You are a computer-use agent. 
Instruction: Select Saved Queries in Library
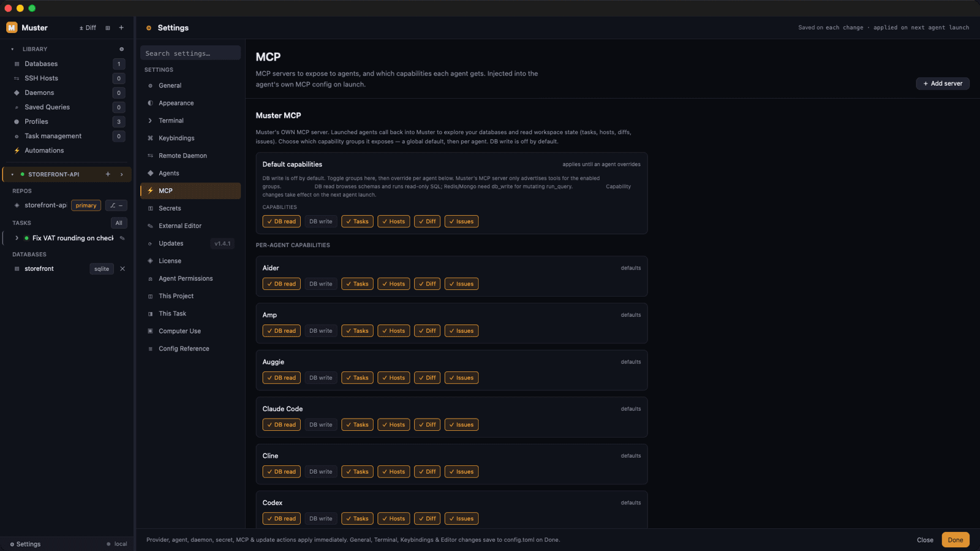[x=67, y=107]
